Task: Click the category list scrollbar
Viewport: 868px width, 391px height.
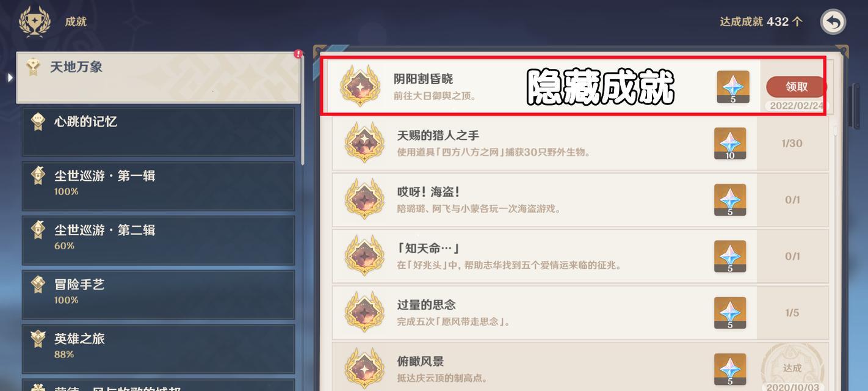Action: (303, 109)
